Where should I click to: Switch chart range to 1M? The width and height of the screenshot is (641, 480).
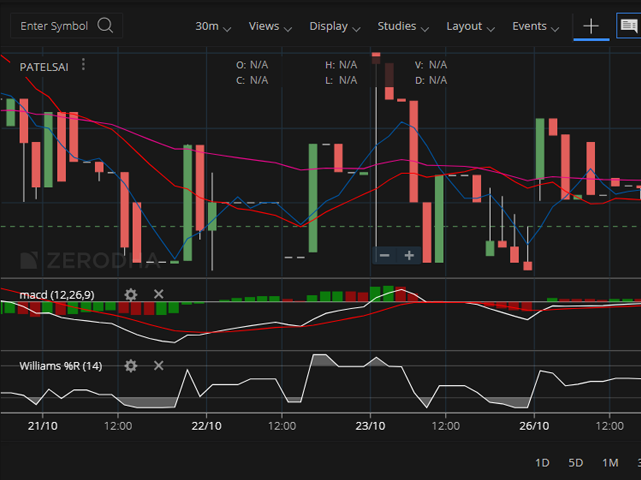pyautogui.click(x=609, y=463)
